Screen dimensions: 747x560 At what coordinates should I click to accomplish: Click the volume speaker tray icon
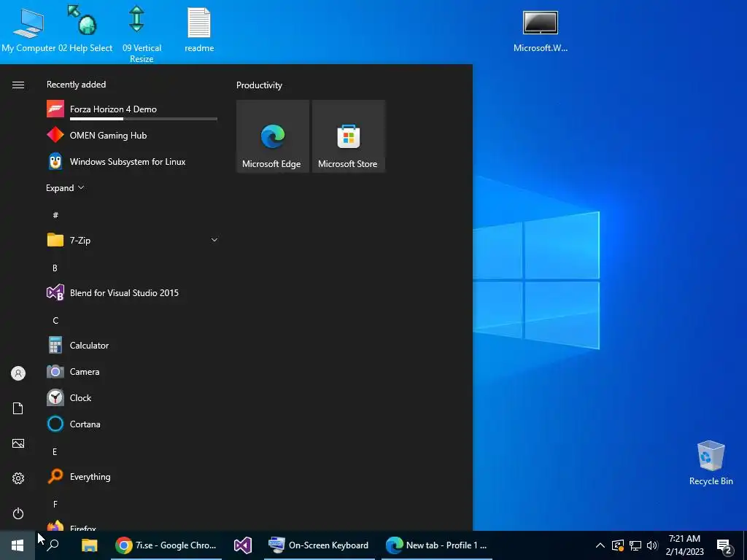point(652,545)
